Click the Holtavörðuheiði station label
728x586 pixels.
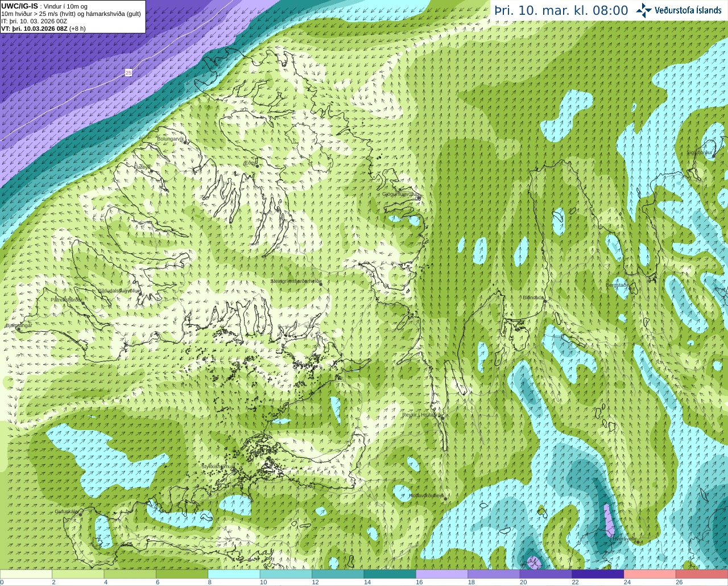tap(427, 496)
